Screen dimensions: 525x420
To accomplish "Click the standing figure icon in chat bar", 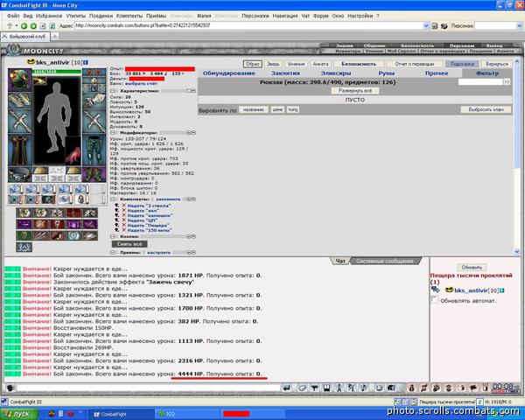I will (339, 388).
